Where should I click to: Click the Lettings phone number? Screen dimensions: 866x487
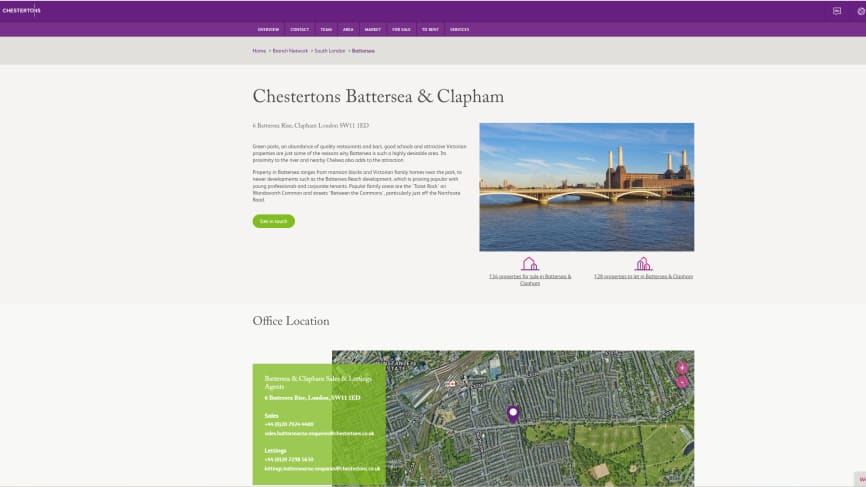click(289, 459)
